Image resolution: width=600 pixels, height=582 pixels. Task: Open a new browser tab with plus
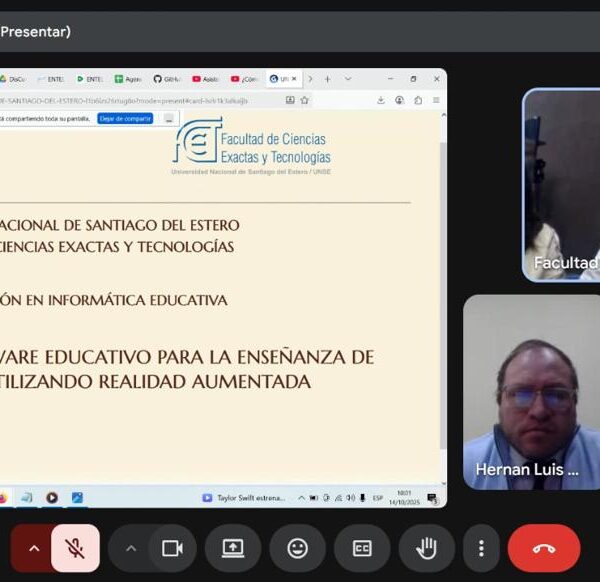tap(328, 79)
